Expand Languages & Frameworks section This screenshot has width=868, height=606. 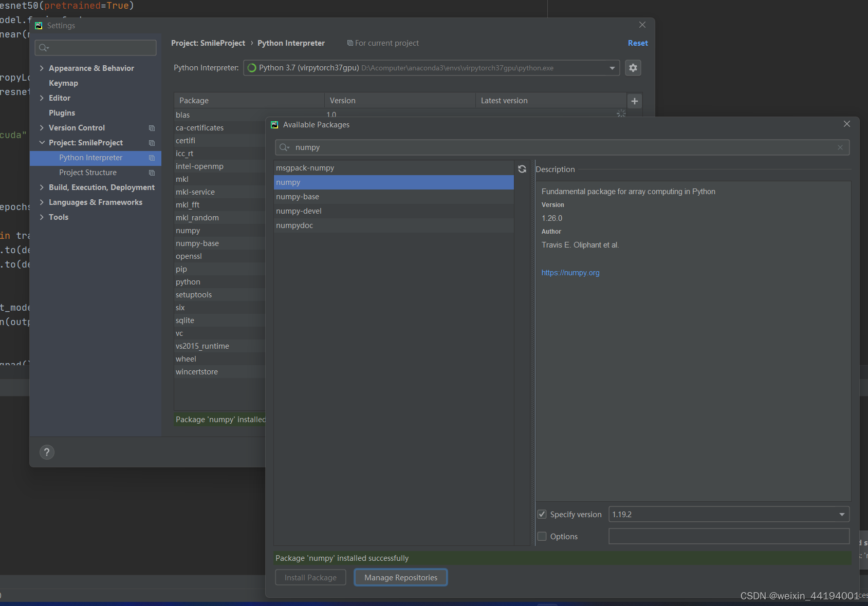coord(42,202)
